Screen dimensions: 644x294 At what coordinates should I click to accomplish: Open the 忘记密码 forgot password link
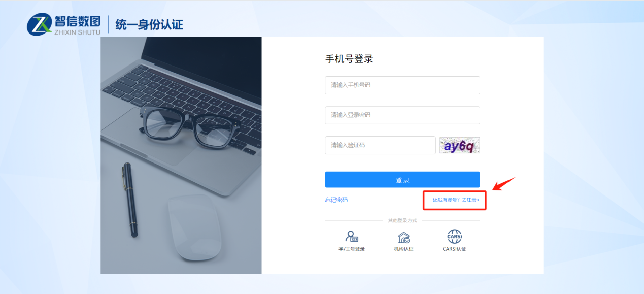336,200
